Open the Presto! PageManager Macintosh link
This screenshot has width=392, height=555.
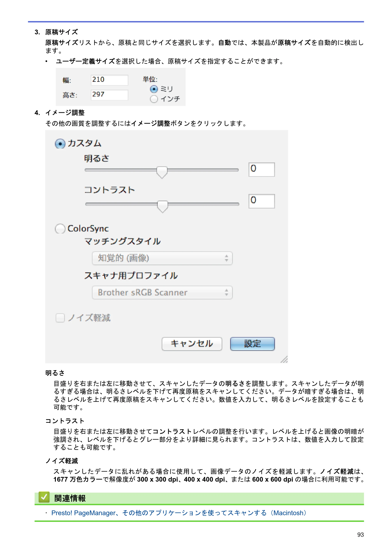coord(179,513)
